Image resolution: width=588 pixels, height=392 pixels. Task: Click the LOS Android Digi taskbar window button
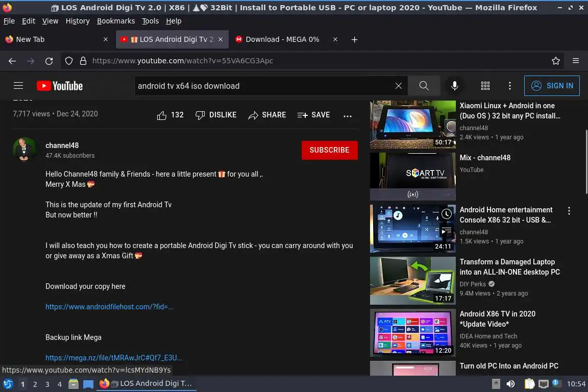[146, 384]
